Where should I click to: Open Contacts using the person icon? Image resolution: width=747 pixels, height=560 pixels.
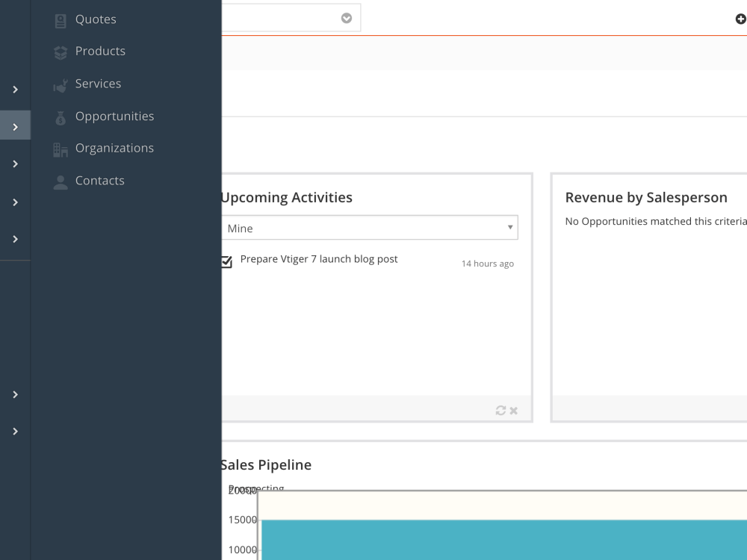tap(60, 181)
